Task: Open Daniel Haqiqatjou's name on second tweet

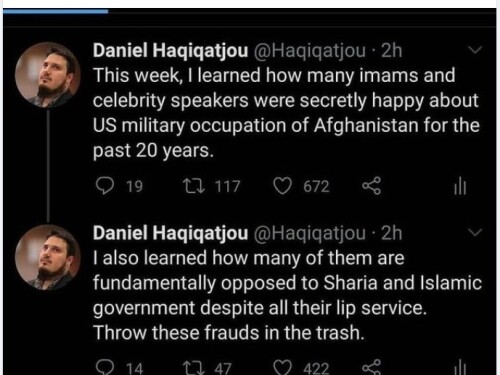Action: [171, 233]
